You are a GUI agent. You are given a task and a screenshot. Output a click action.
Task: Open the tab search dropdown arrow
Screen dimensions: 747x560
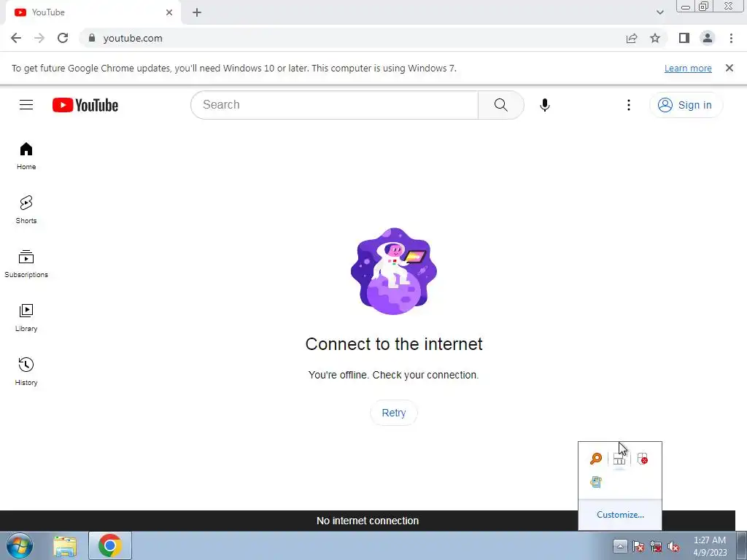tap(659, 12)
